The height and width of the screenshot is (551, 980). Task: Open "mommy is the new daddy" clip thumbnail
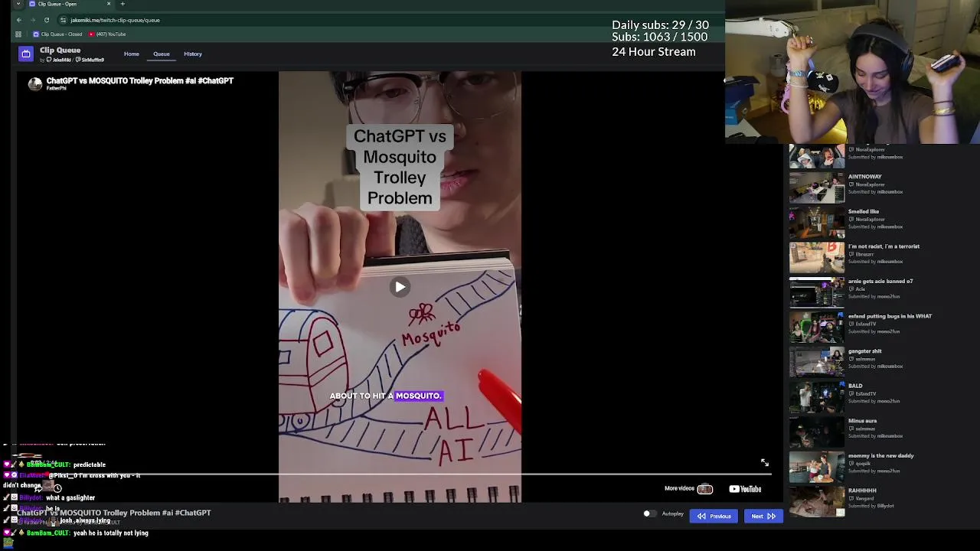point(817,468)
